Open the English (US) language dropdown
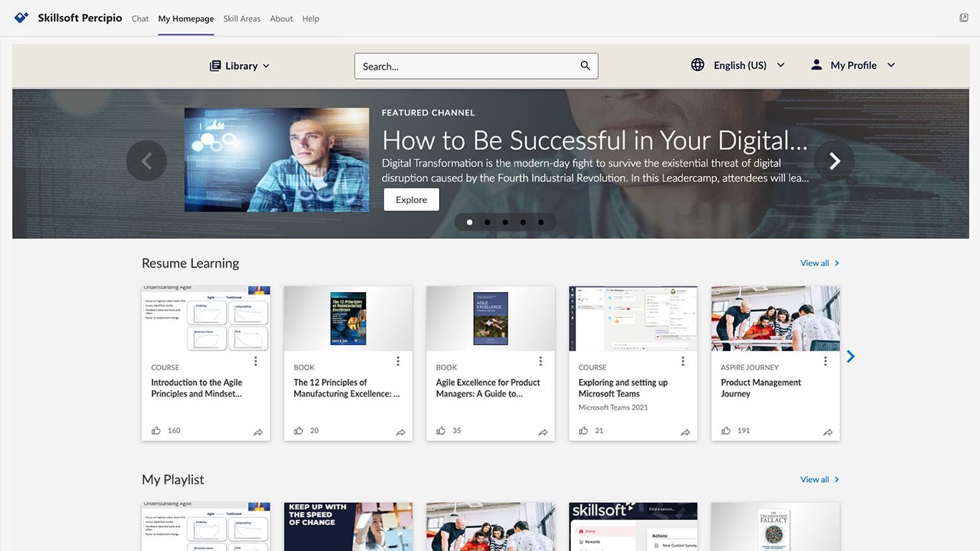 tap(738, 65)
